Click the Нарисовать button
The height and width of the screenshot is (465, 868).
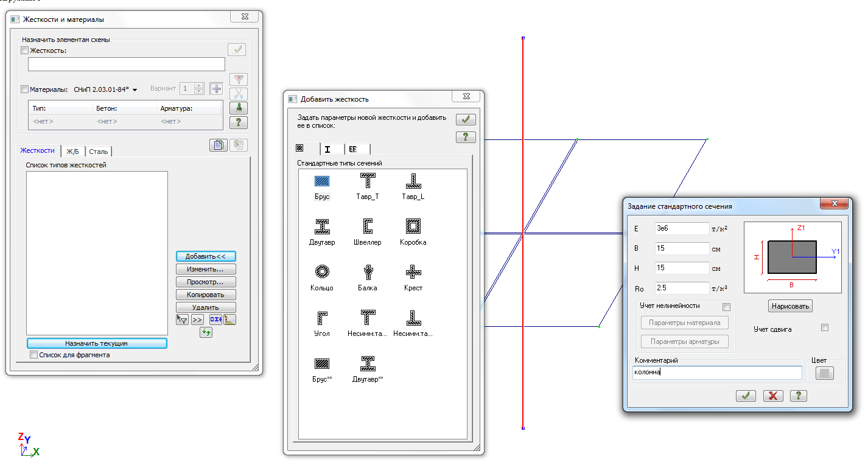tap(791, 306)
